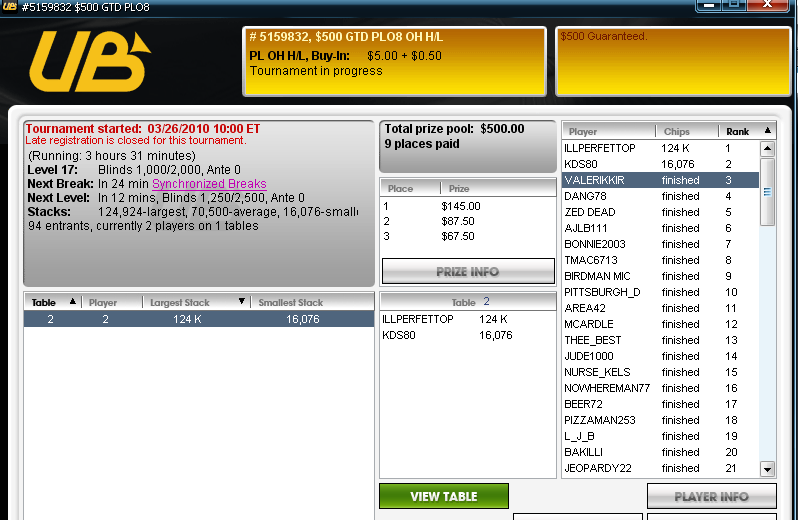Viewport: 798px width, 520px height.
Task: Click the PRIZE INFO button
Action: 468,271
